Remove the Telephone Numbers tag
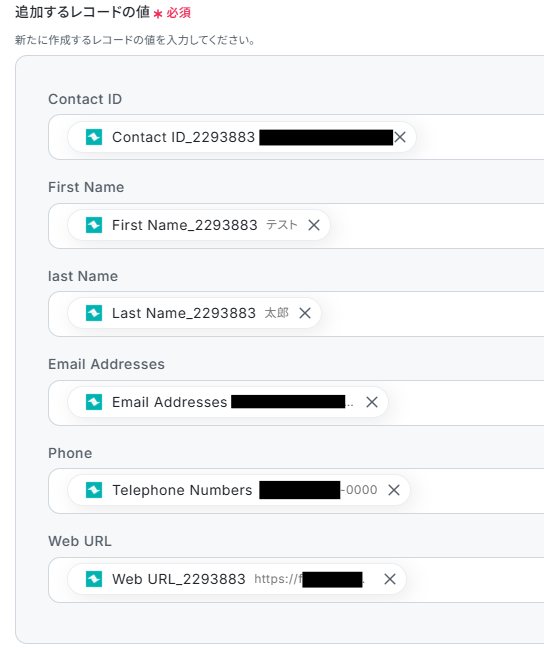This screenshot has height=646, width=544. point(394,490)
